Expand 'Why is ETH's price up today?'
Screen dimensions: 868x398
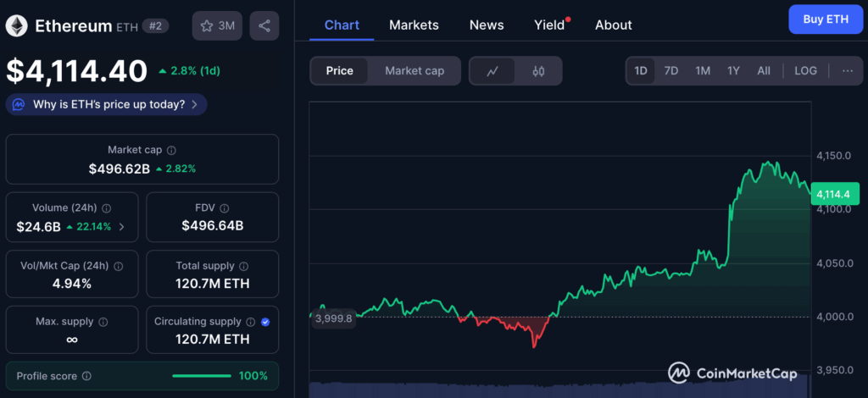107,105
